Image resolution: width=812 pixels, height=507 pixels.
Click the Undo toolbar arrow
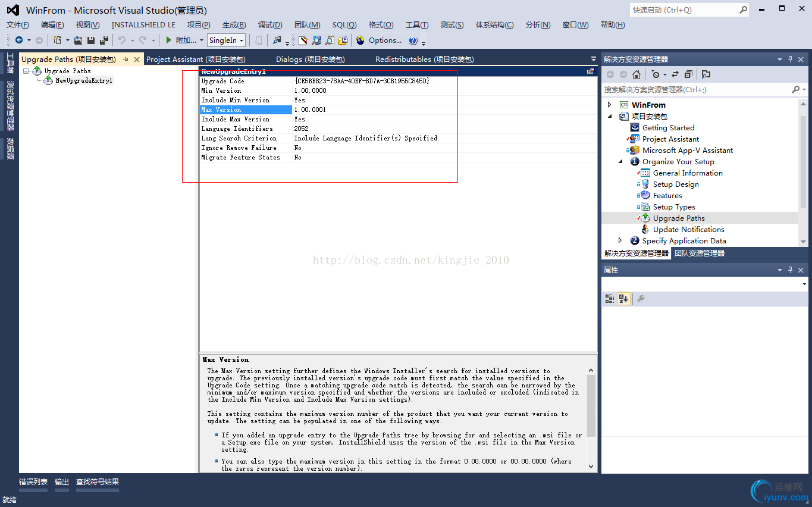122,40
